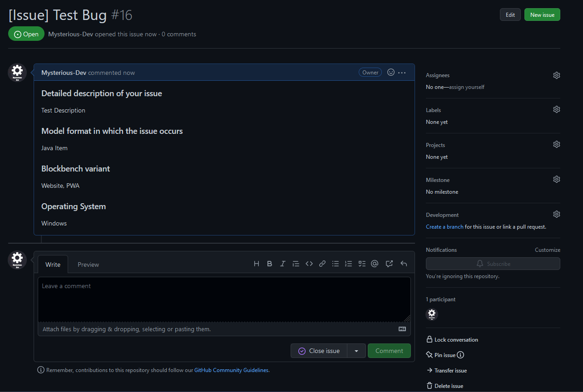
Task: Click Pin issue
Action: coord(441,355)
